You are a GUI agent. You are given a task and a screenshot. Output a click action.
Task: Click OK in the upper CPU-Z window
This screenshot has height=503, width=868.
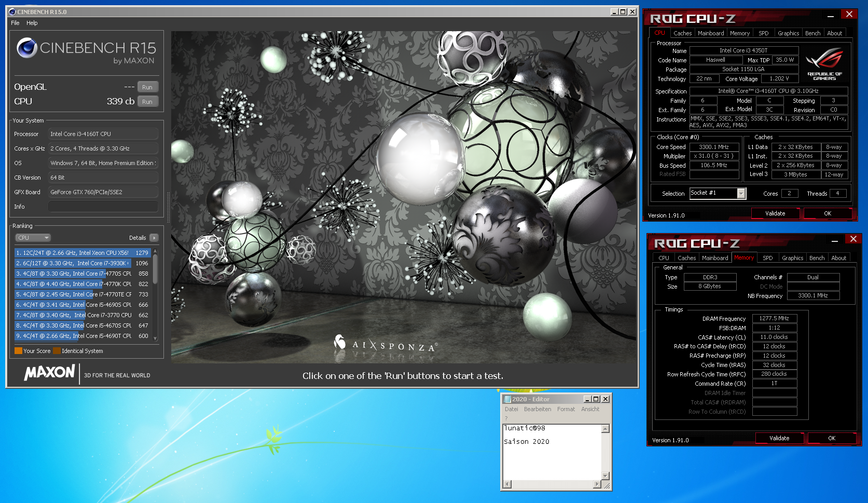(828, 213)
